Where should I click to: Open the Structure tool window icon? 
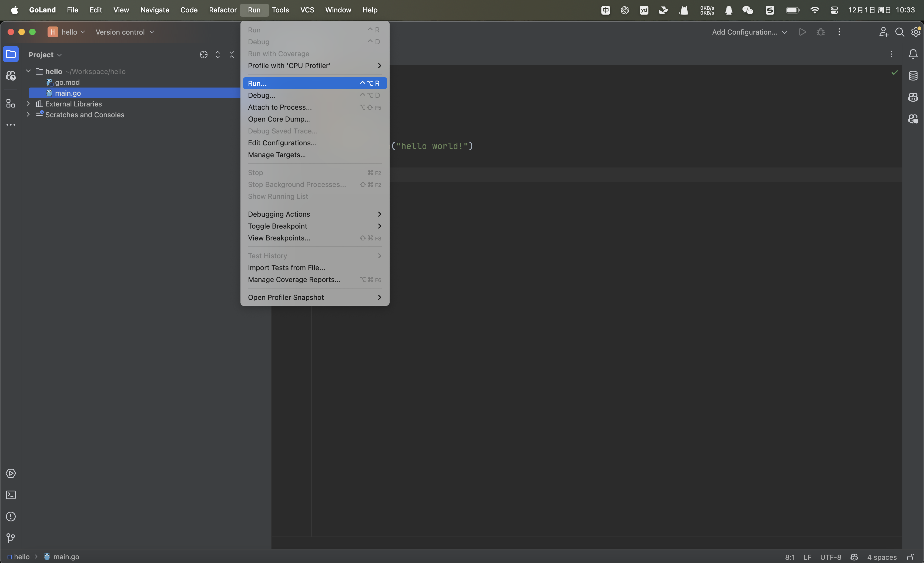[x=11, y=103]
